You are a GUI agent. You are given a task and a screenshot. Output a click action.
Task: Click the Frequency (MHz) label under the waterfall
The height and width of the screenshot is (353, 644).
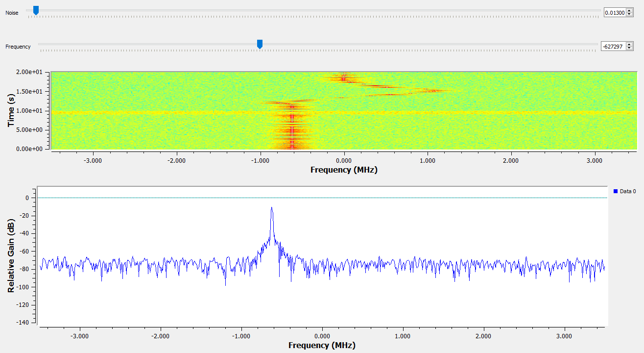click(343, 169)
